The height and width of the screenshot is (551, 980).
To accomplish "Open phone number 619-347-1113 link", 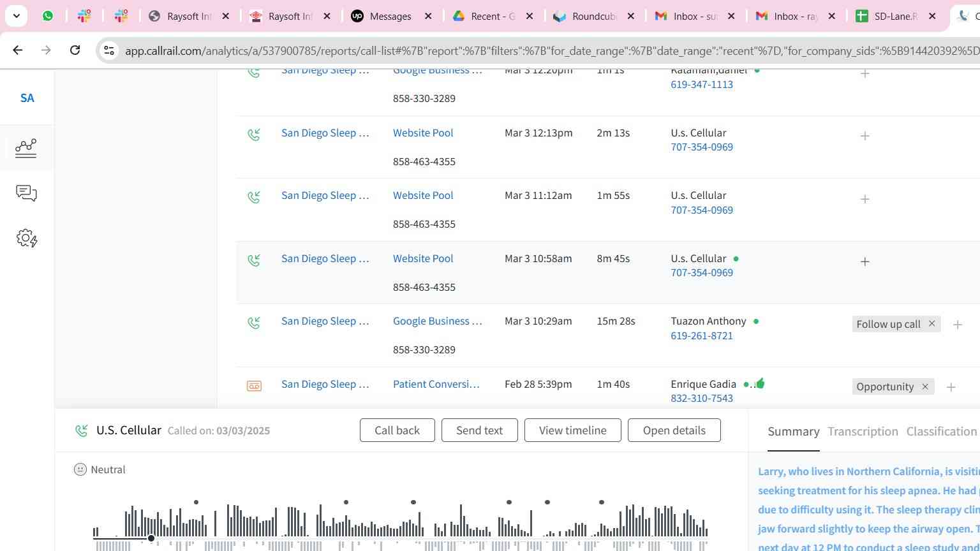I will coord(702,85).
